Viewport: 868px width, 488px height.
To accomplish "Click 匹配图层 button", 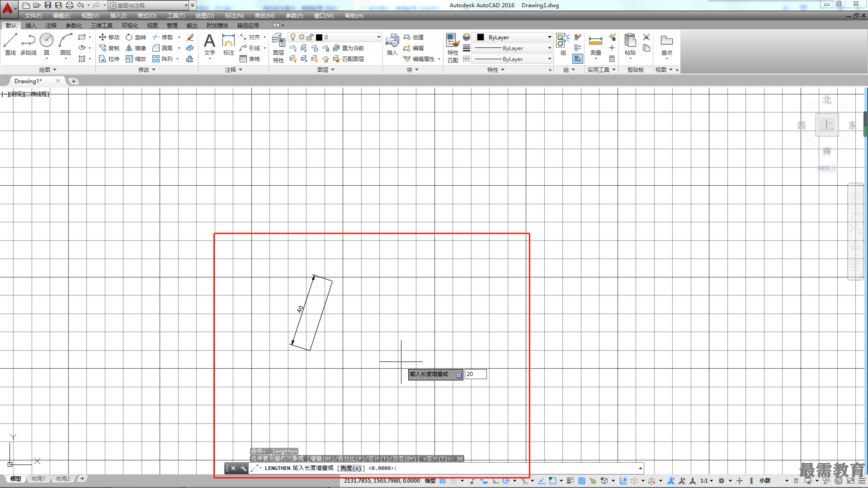I will click(349, 59).
